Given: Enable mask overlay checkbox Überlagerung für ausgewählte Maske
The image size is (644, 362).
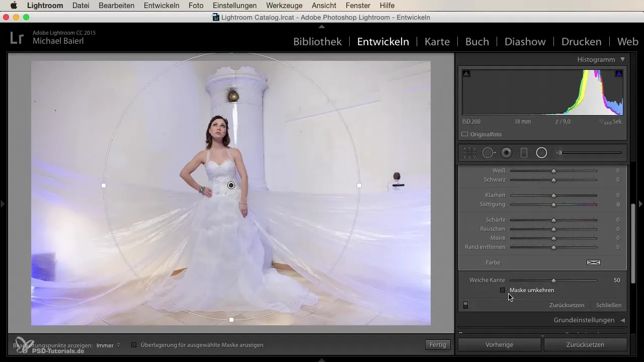Looking at the screenshot, I should (x=134, y=345).
